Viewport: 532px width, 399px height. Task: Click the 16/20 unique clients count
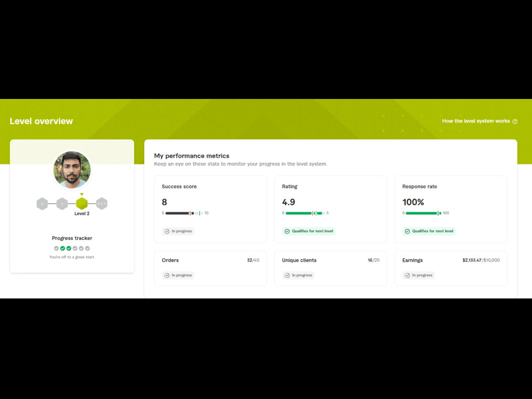(373, 260)
